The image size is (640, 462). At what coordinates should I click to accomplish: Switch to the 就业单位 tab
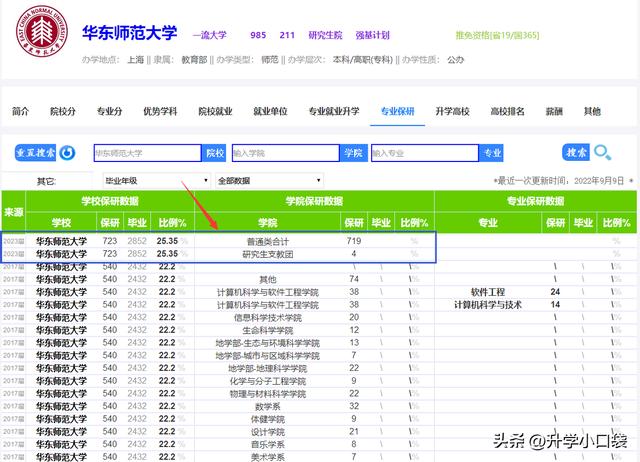click(x=270, y=111)
